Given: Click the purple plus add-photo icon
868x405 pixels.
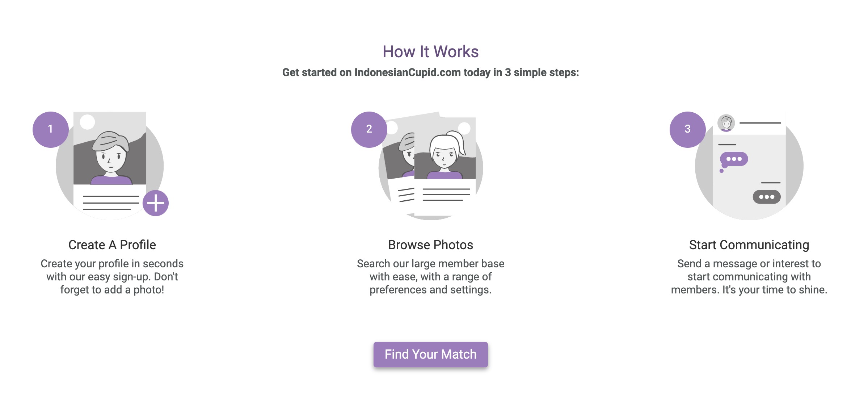Looking at the screenshot, I should 156,203.
